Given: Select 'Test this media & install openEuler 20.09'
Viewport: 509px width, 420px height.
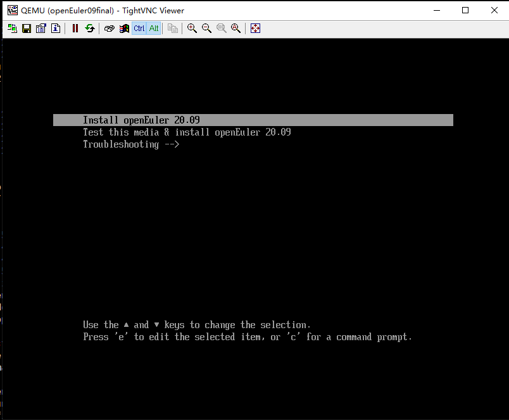Looking at the screenshot, I should pos(187,132).
